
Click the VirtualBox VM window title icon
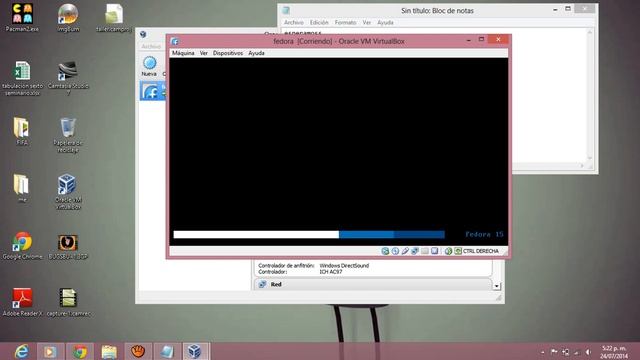[175, 41]
